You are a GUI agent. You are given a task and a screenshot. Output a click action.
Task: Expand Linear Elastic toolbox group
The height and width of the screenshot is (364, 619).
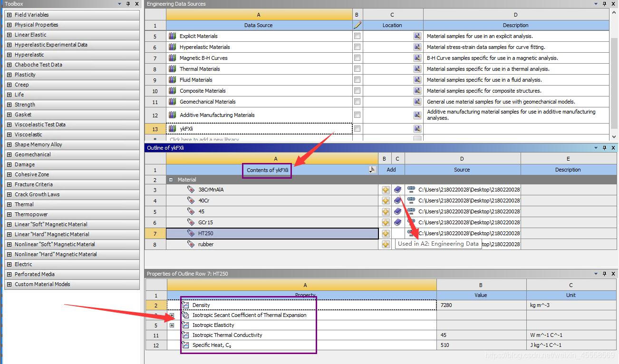[9, 35]
